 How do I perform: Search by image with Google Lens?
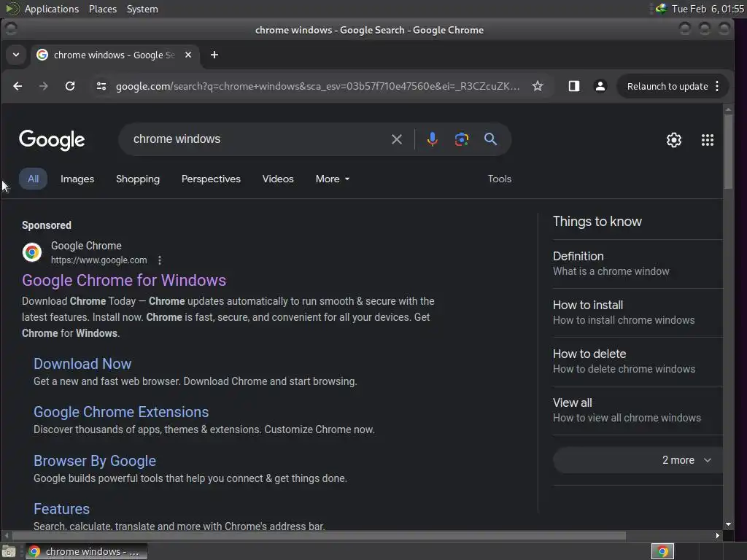[x=462, y=139]
